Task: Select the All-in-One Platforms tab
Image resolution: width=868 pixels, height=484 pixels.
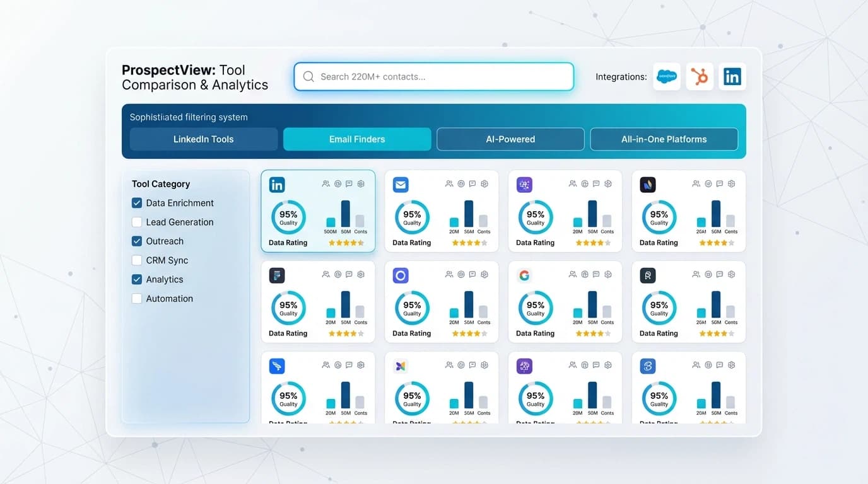Action: [664, 139]
